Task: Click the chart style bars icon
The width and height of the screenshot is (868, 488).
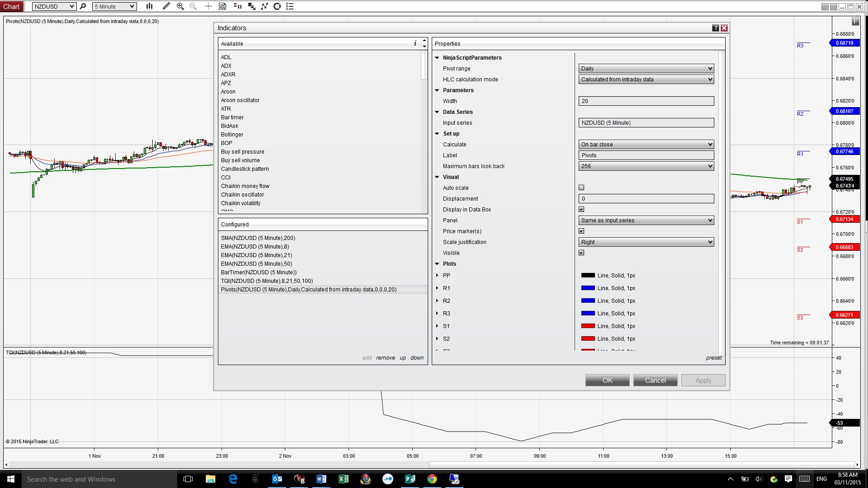Action: [x=149, y=6]
